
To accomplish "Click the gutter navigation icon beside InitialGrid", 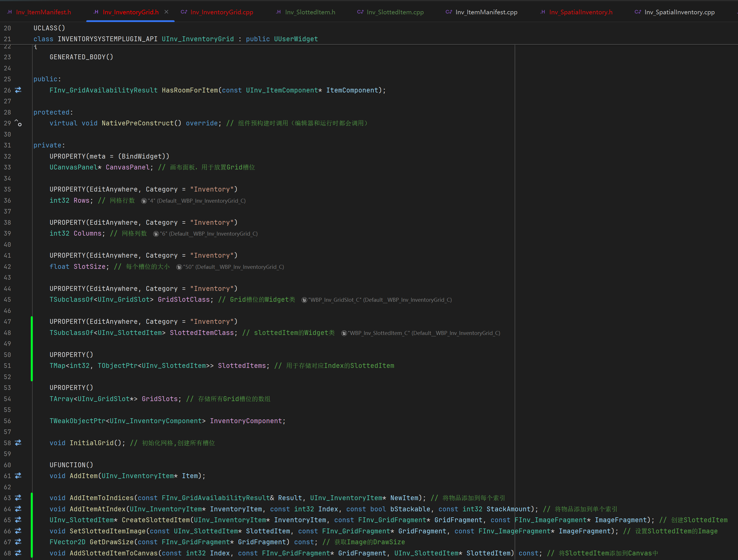I will click(18, 443).
